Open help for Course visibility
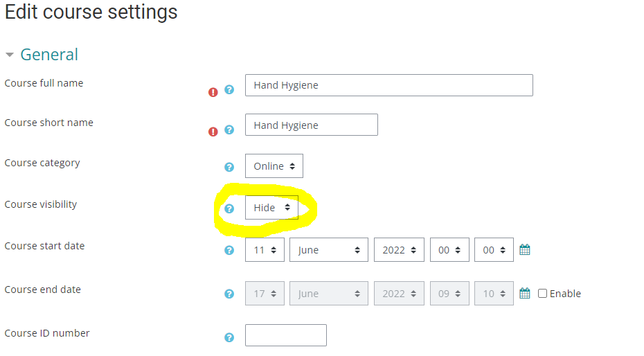This screenshot has height=356, width=644. pyautogui.click(x=229, y=208)
